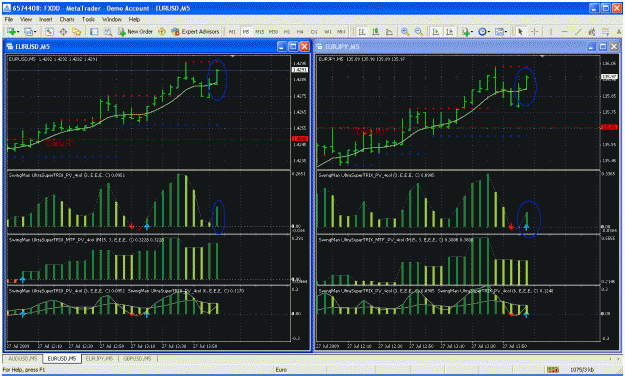Select the Text label tool
This screenshot has width=625, height=376.
tap(619, 31)
